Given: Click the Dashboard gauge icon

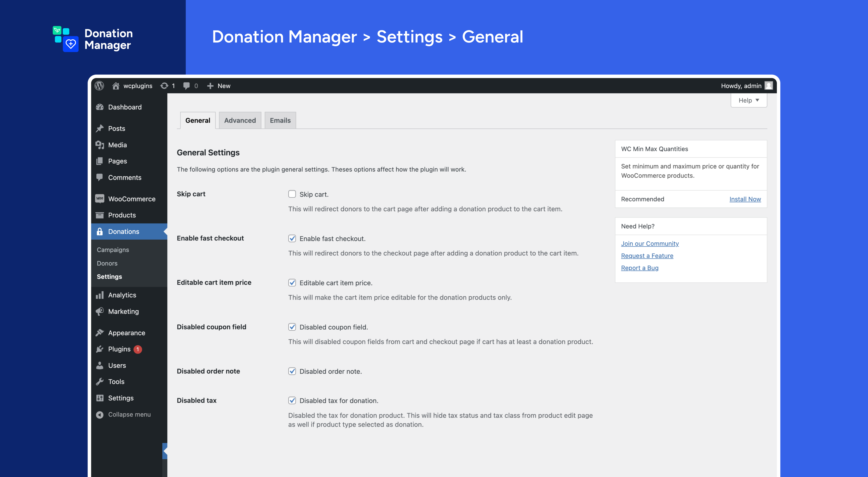Looking at the screenshot, I should [x=100, y=107].
